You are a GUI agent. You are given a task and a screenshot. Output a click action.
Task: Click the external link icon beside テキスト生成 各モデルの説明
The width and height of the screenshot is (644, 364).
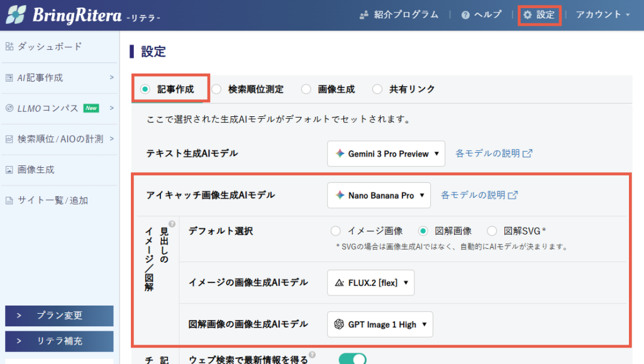point(527,153)
